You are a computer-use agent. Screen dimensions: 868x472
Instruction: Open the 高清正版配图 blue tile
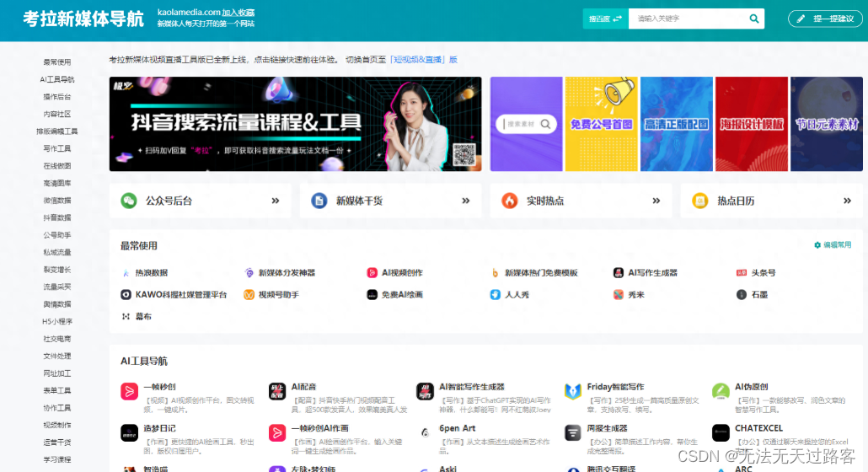pyautogui.click(x=677, y=124)
